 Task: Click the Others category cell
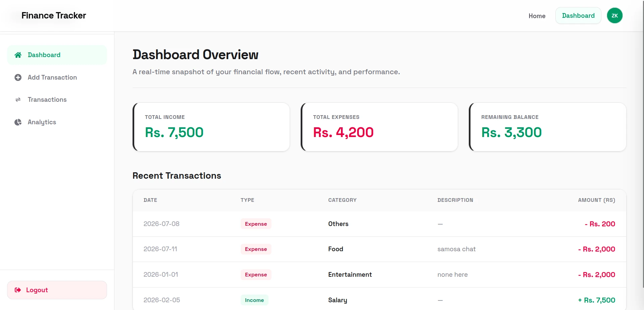click(x=338, y=224)
